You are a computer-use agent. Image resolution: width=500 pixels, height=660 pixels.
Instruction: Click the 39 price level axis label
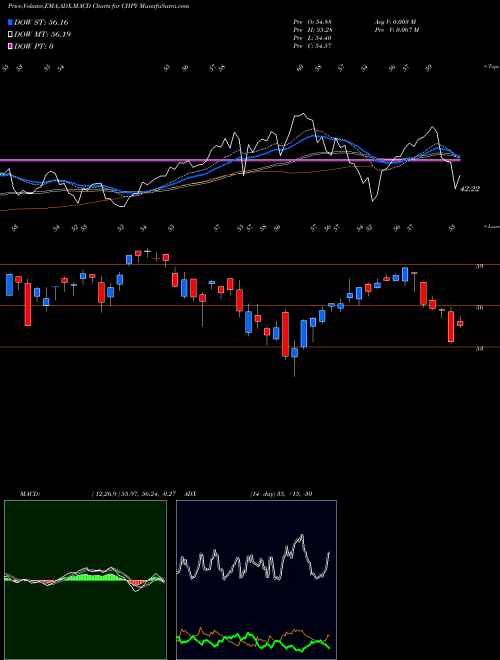(x=479, y=266)
